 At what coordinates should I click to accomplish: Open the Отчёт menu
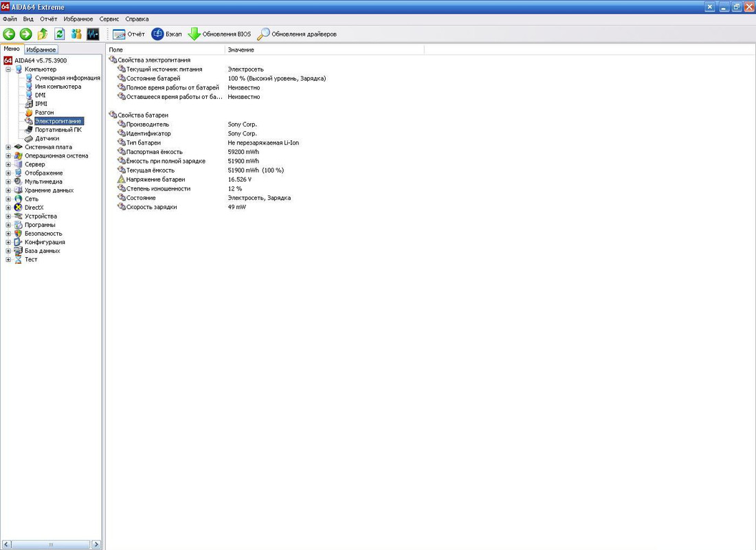[x=49, y=19]
